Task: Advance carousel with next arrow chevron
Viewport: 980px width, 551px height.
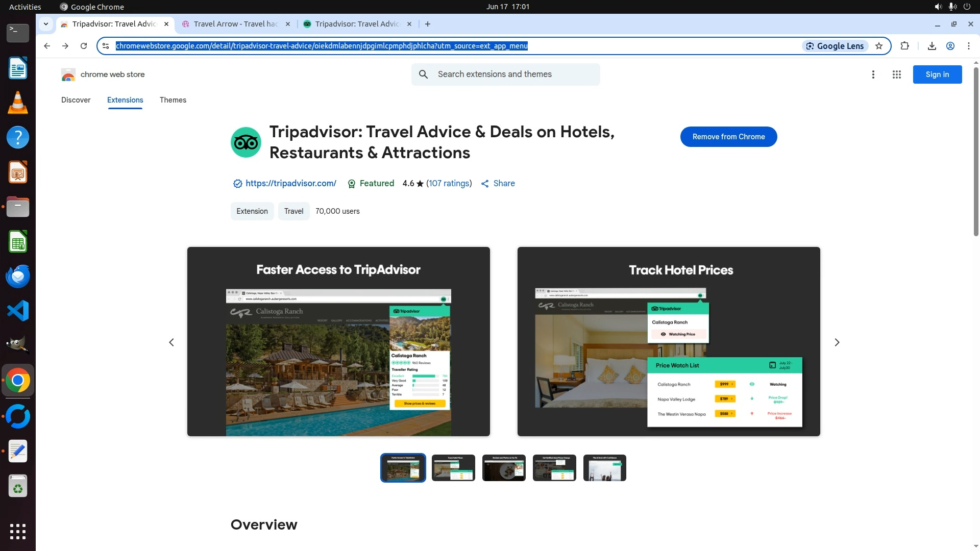Action: pyautogui.click(x=837, y=342)
